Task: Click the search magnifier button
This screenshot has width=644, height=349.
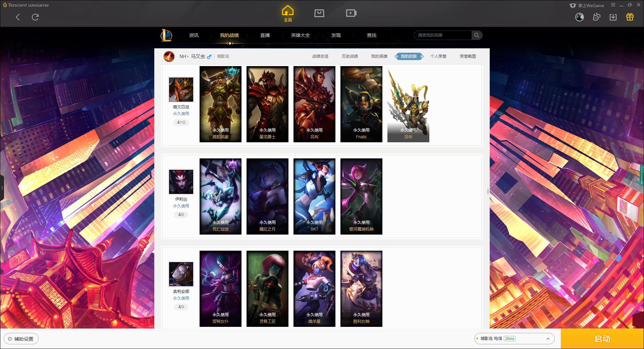Action: click(477, 35)
